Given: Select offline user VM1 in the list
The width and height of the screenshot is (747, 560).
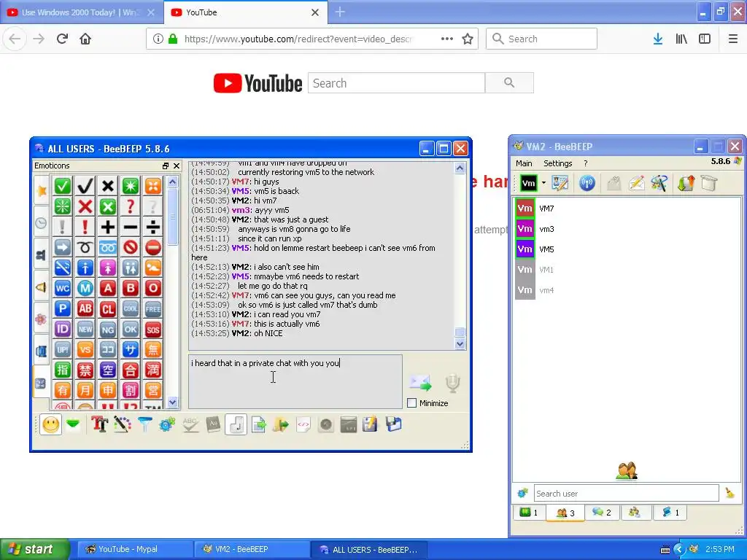Looking at the screenshot, I should (x=627, y=270).
